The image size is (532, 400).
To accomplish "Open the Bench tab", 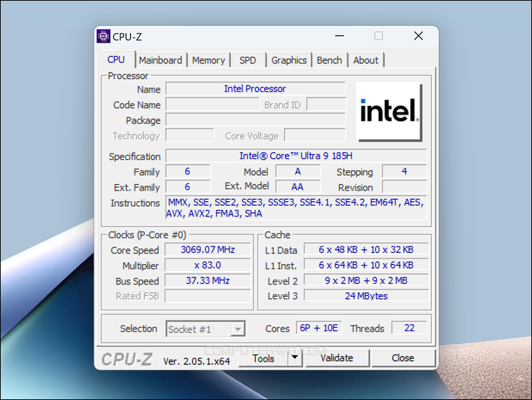I will (x=330, y=60).
